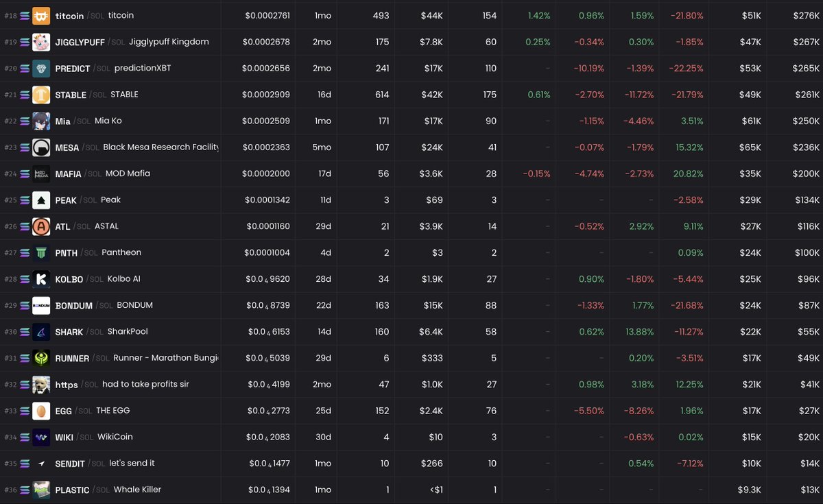Click the SENDIT paper plane icon
This screenshot has height=504, width=823.
pyautogui.click(x=41, y=464)
